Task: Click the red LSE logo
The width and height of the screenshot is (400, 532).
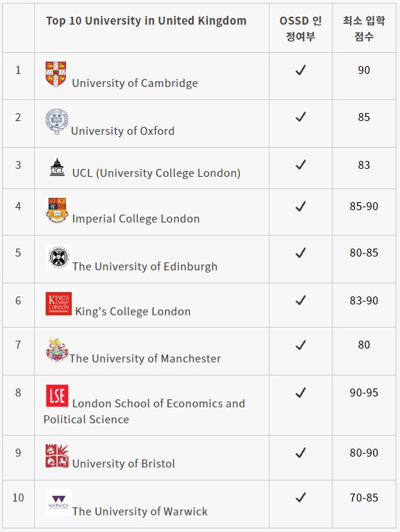Action: point(57,396)
